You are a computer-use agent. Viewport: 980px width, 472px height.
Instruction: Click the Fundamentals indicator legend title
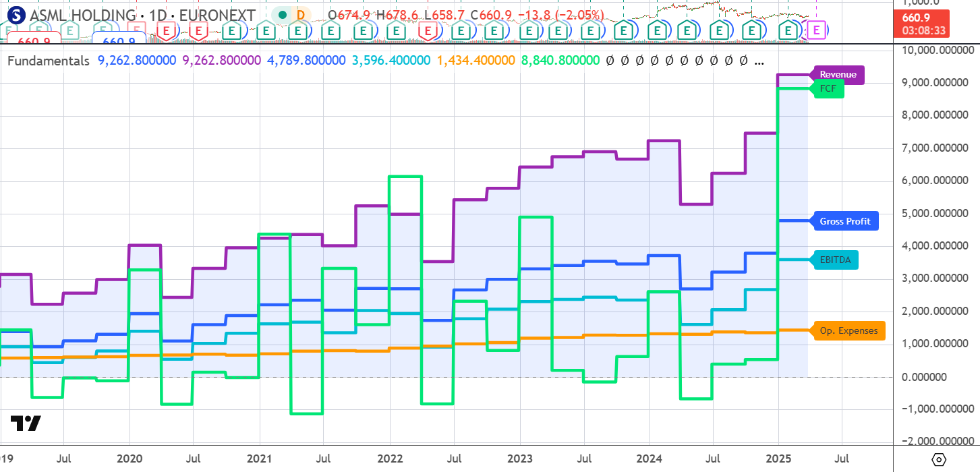[48, 61]
